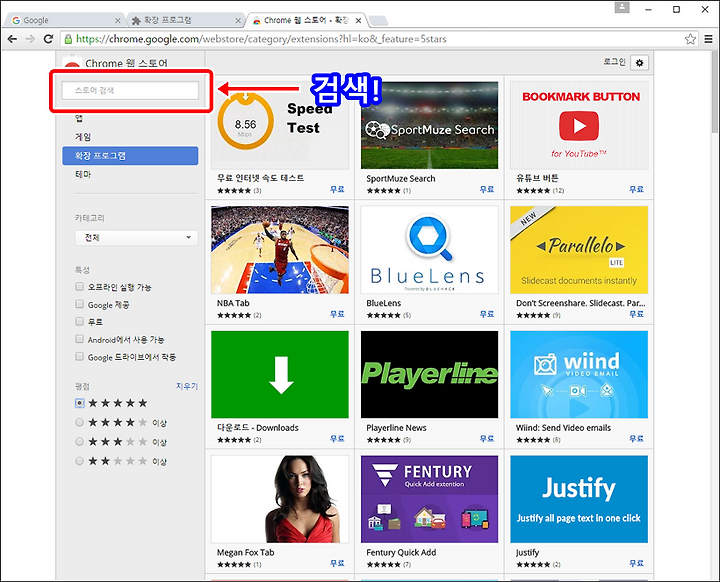Screen dimensions: 720x582
Task: Check Android에서 사용 가능 filter
Action: point(79,339)
